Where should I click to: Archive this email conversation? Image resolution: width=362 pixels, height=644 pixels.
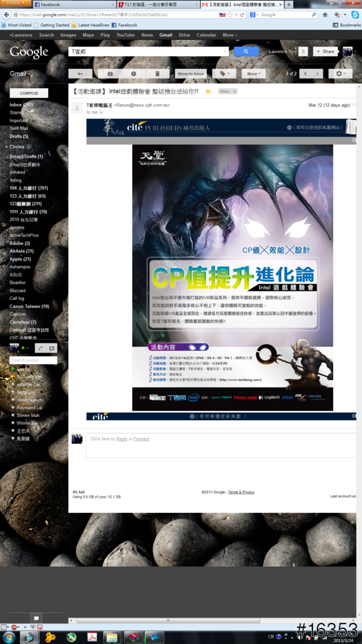click(x=110, y=74)
